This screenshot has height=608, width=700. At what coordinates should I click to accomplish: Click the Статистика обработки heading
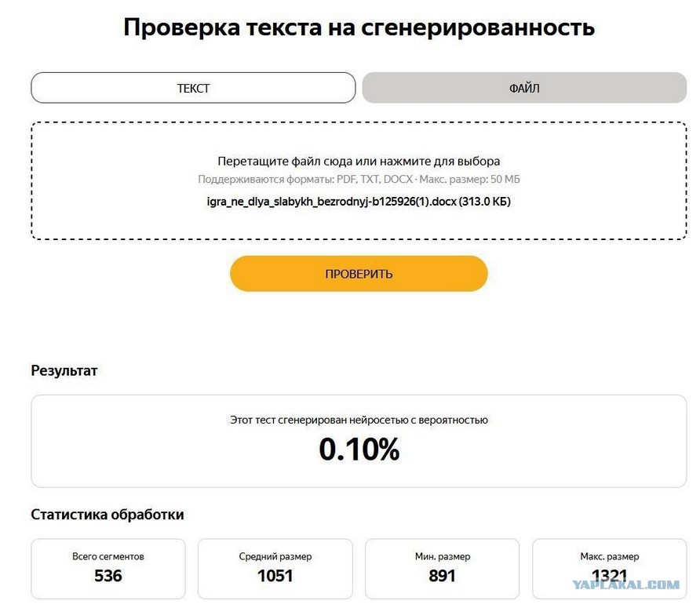[x=108, y=515]
